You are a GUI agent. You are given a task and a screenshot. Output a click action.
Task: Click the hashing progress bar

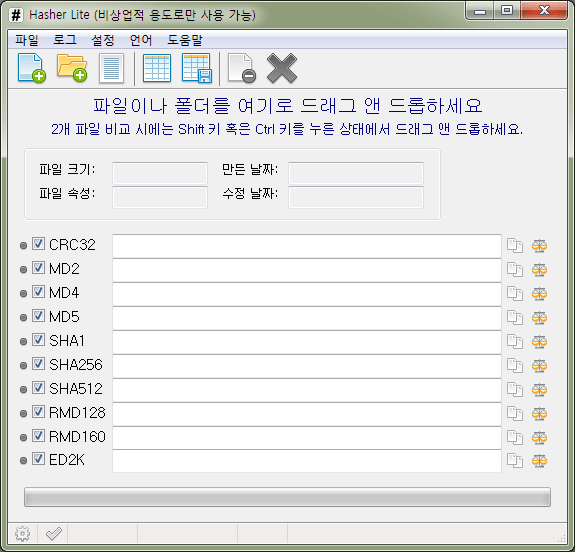pyautogui.click(x=288, y=497)
